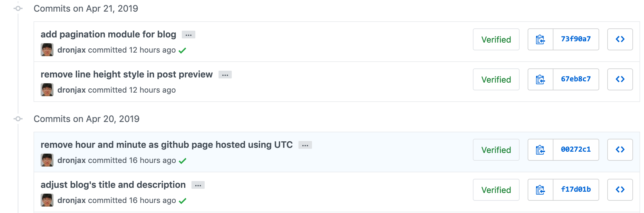Expand description of pagination module commit

(x=189, y=35)
